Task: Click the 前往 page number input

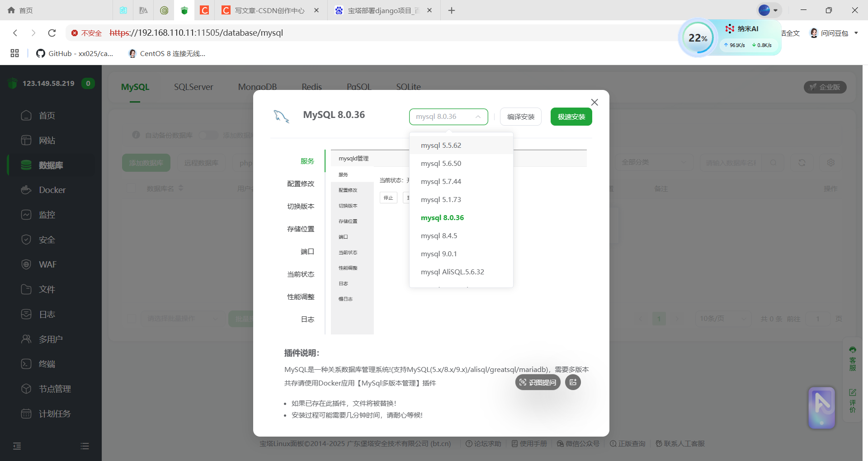Action: [817, 319]
